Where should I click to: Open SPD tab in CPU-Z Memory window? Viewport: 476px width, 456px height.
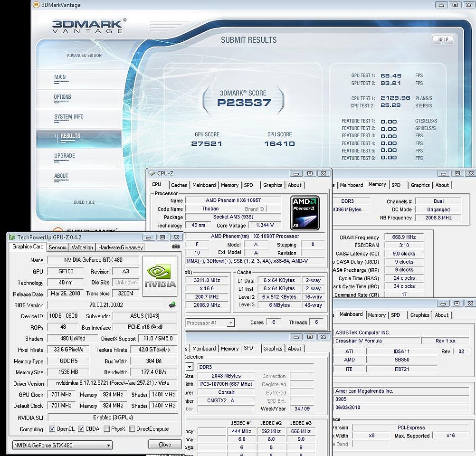click(x=396, y=185)
